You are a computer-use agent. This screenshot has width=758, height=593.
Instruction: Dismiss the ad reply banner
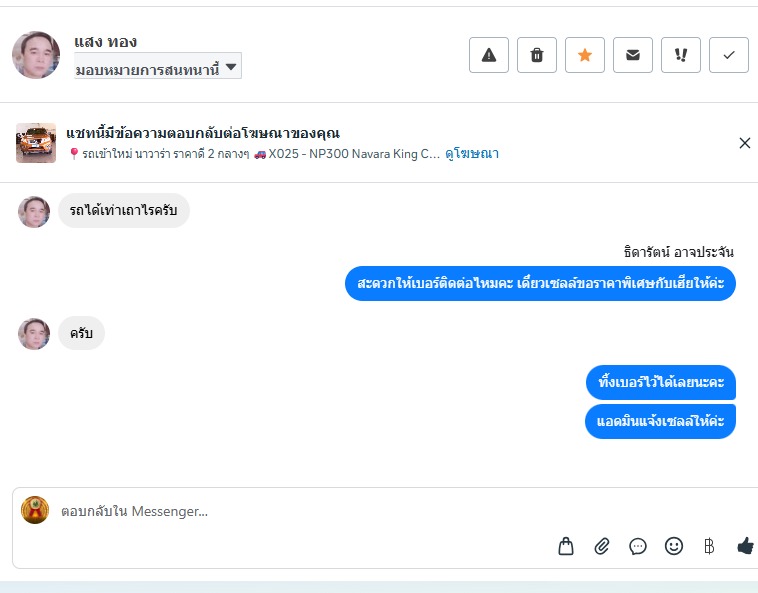[x=744, y=143]
